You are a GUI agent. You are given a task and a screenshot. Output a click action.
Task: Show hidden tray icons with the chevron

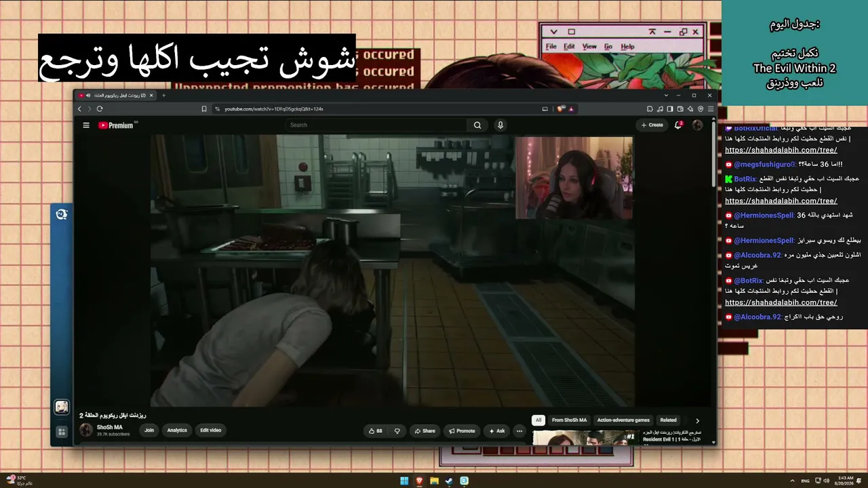coord(793,481)
